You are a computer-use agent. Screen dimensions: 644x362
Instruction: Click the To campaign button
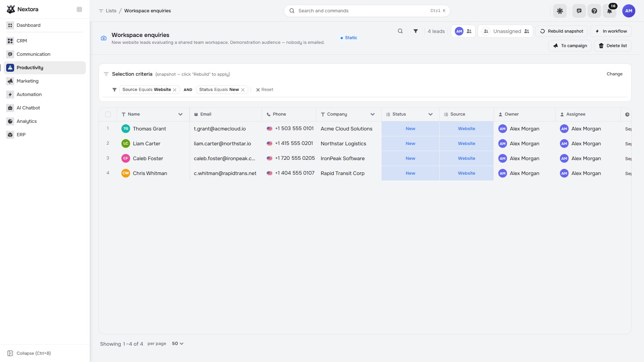pos(570,46)
